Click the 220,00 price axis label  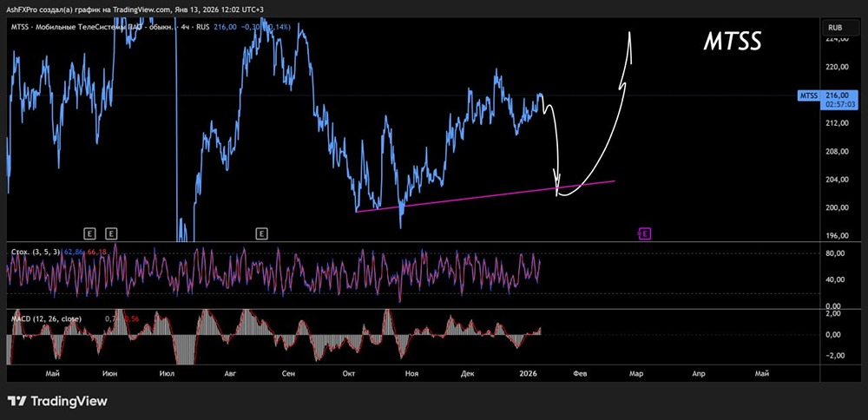pos(837,67)
